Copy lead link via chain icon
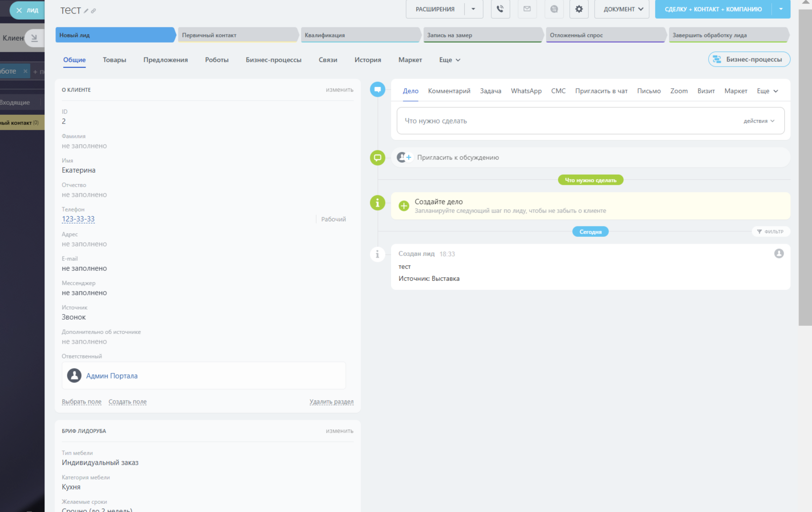812x512 pixels. (x=93, y=11)
